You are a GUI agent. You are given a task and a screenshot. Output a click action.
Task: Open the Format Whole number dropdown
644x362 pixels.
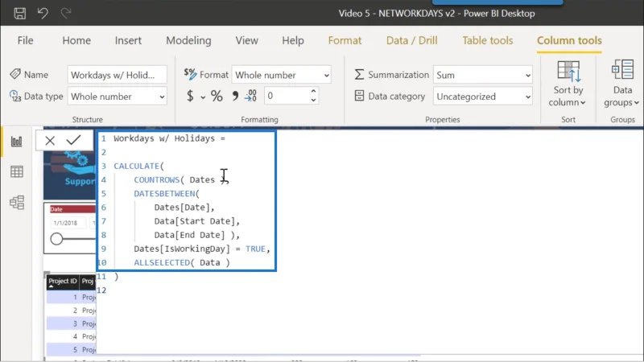[x=281, y=75]
